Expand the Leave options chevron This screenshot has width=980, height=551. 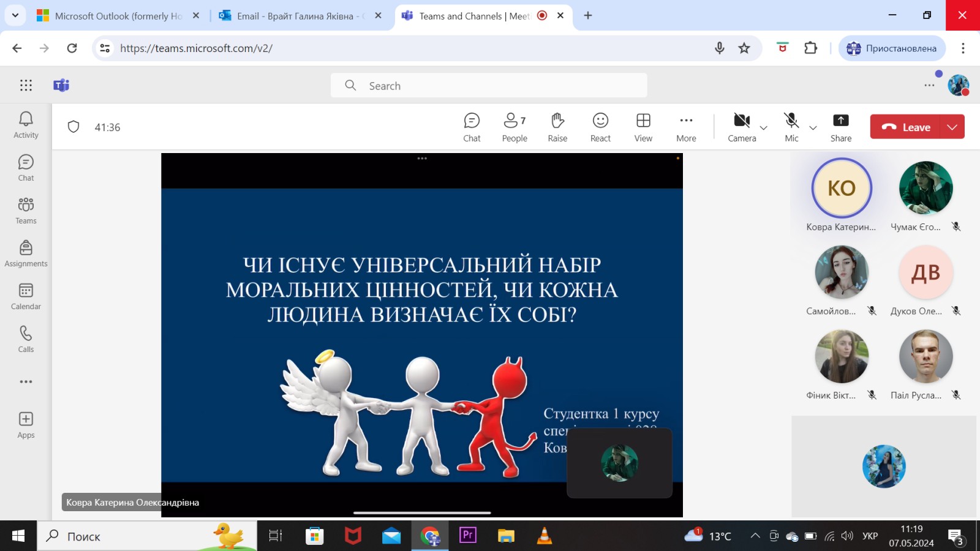point(952,127)
